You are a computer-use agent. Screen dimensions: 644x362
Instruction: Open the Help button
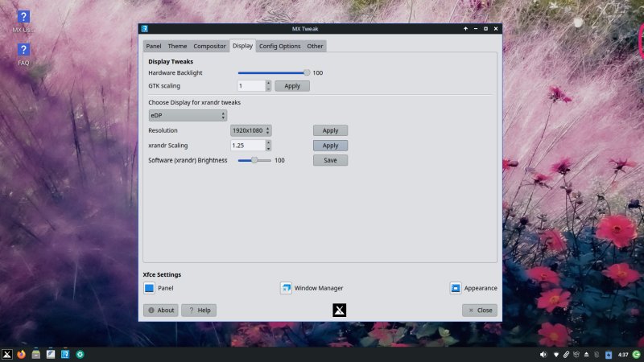pyautogui.click(x=199, y=311)
